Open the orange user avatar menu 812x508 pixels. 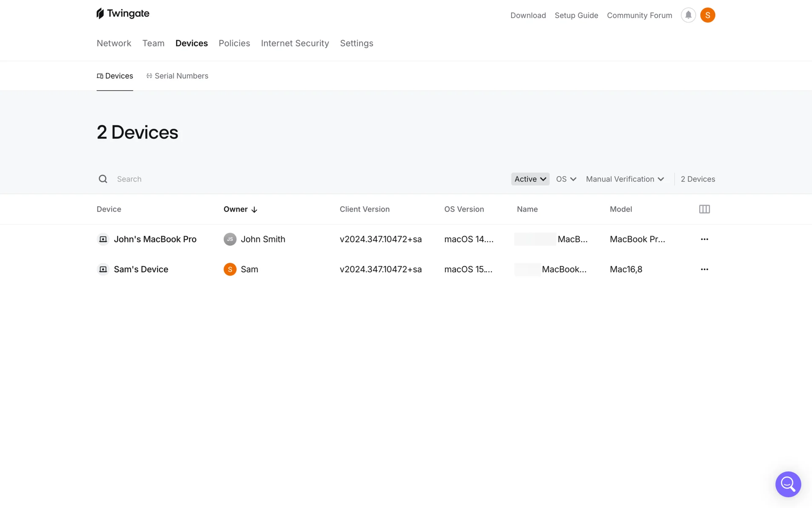coord(708,15)
